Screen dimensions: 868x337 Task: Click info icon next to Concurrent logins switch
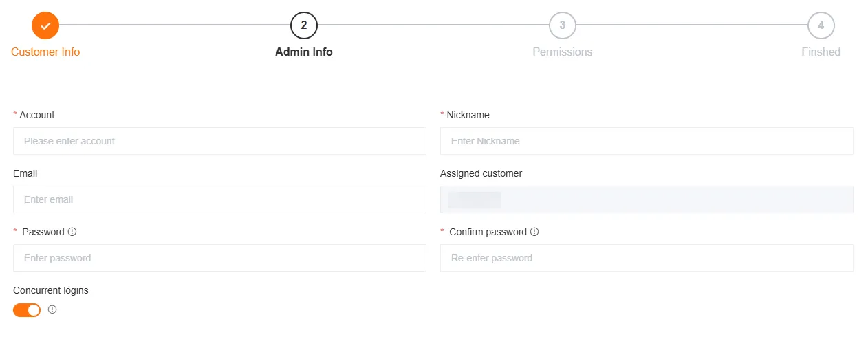tap(52, 309)
